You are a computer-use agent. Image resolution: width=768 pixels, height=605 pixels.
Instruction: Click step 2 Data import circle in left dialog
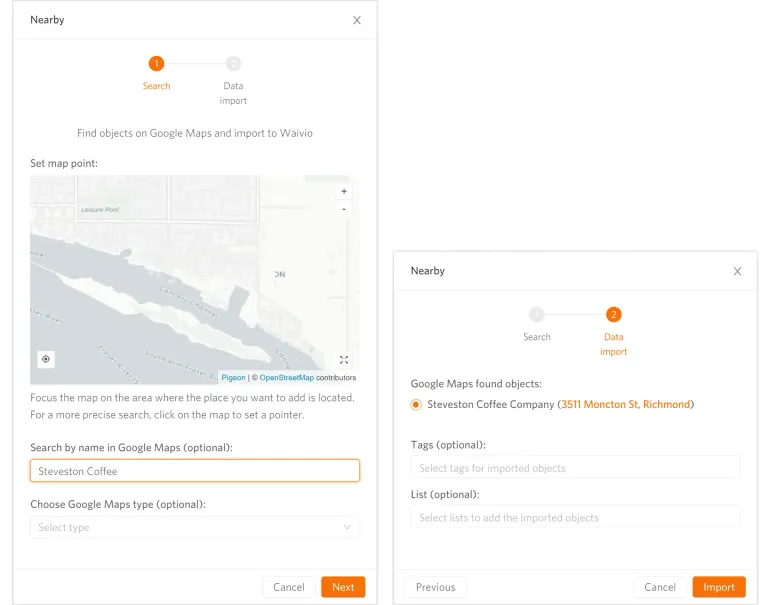[x=233, y=64]
